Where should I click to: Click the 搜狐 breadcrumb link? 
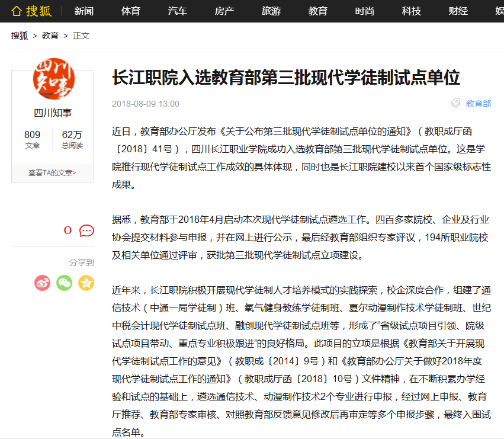coord(20,36)
